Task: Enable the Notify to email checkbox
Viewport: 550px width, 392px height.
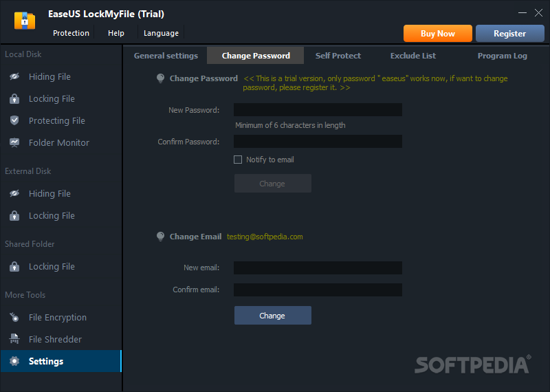Action: (238, 160)
